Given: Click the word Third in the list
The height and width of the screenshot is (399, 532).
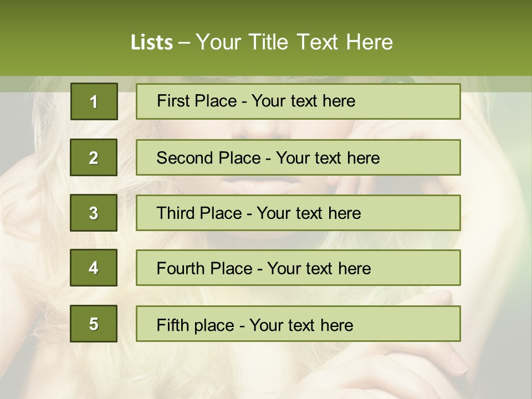Looking at the screenshot, I should (x=175, y=213).
